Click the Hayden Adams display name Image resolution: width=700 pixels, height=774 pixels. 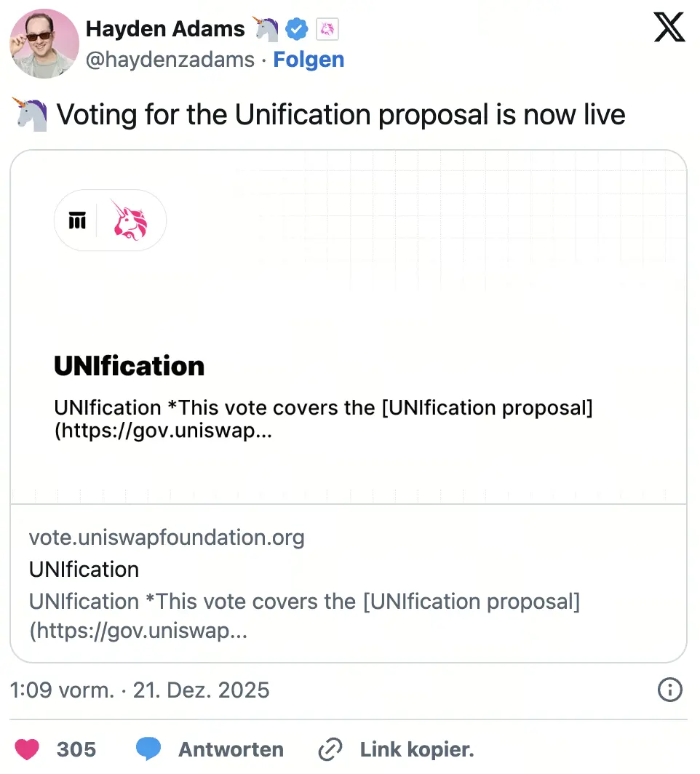[x=165, y=29]
